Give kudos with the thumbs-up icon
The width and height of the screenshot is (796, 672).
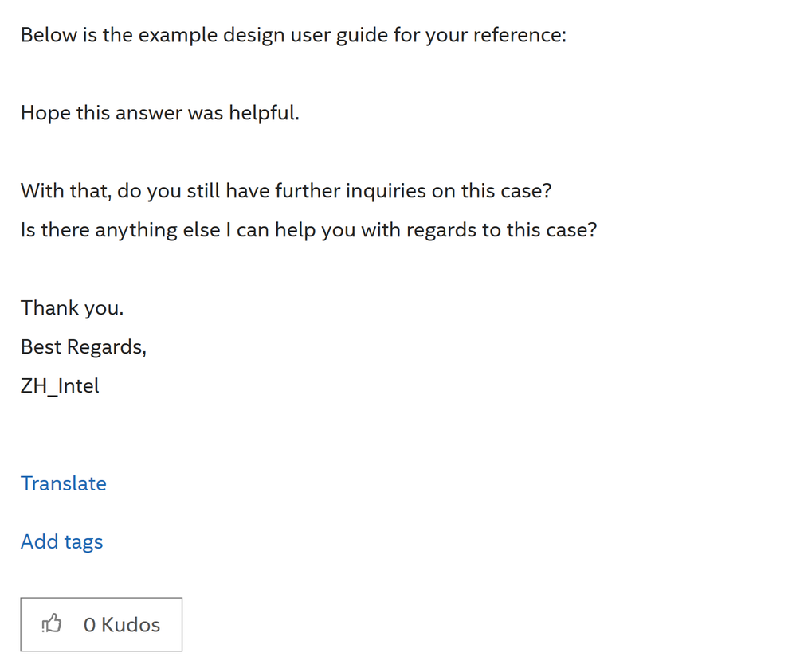pyautogui.click(x=52, y=624)
